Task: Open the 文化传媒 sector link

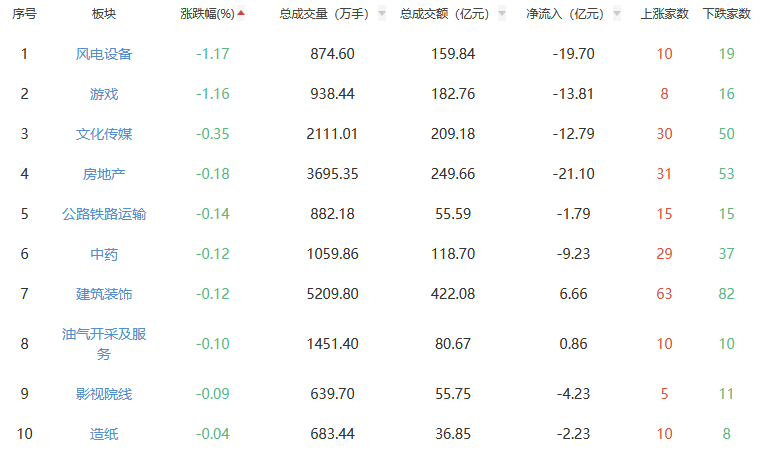Action: 103,133
